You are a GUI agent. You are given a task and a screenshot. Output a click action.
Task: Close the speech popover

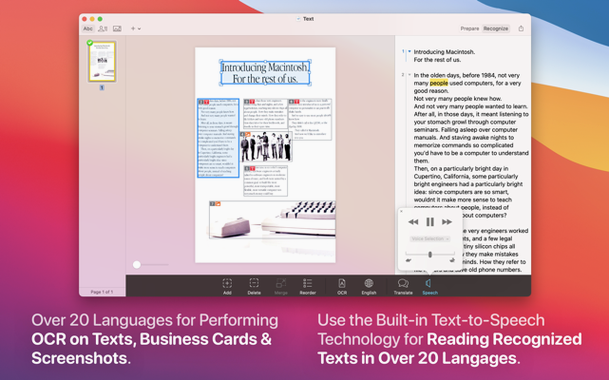pos(401,212)
